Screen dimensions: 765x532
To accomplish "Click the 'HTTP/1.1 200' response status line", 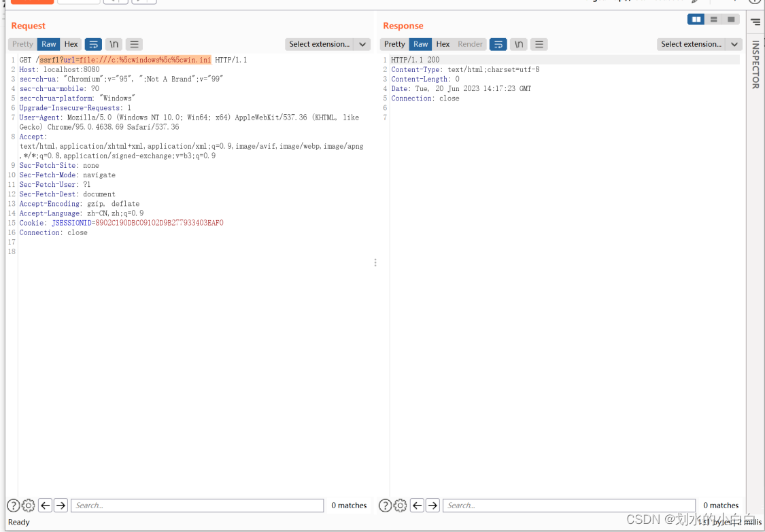I will click(x=415, y=60).
